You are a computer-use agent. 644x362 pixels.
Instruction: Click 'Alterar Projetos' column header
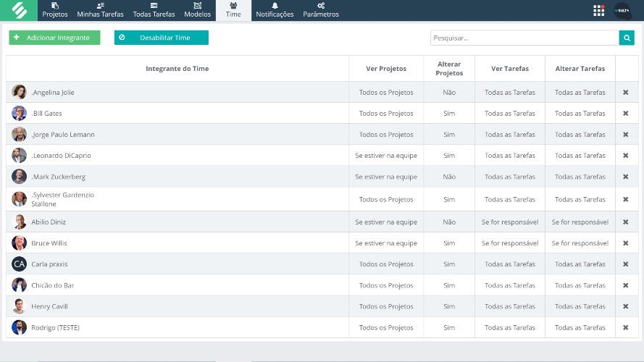(449, 69)
